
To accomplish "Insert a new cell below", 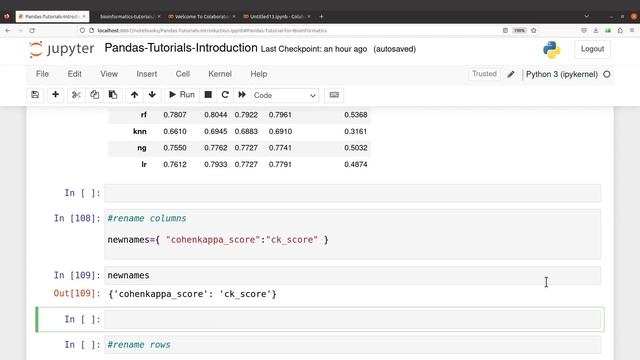I will [x=56, y=95].
